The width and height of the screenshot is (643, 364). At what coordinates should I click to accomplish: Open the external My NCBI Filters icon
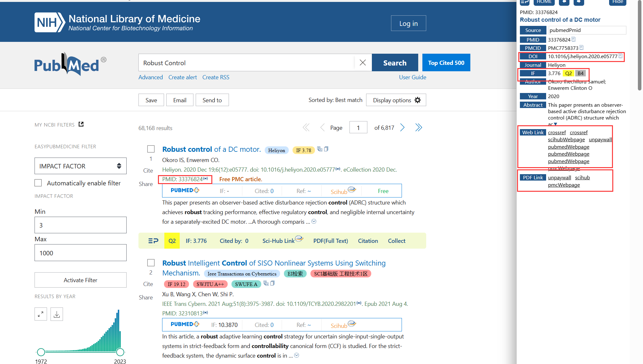(81, 124)
